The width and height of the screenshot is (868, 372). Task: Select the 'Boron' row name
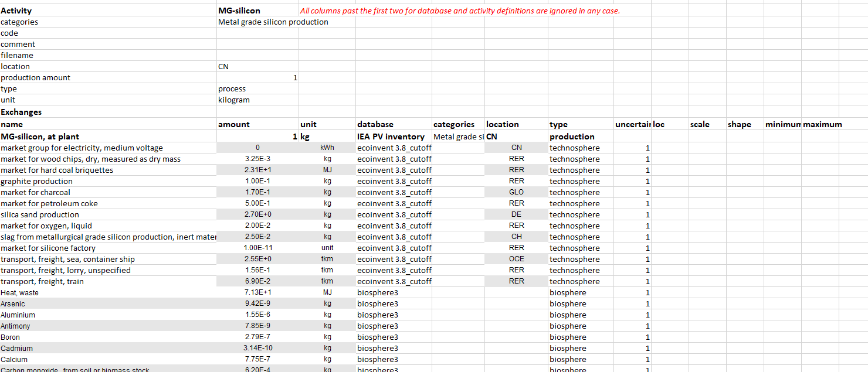[x=108, y=337]
